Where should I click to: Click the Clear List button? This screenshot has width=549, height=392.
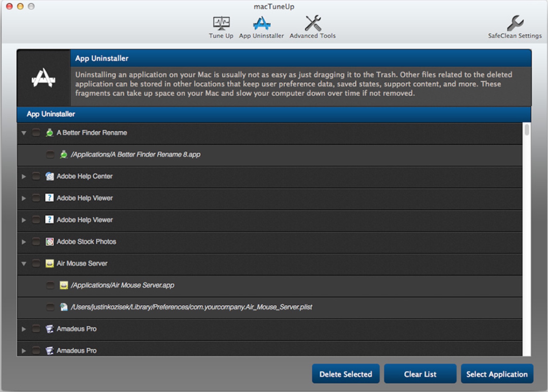pyautogui.click(x=420, y=374)
